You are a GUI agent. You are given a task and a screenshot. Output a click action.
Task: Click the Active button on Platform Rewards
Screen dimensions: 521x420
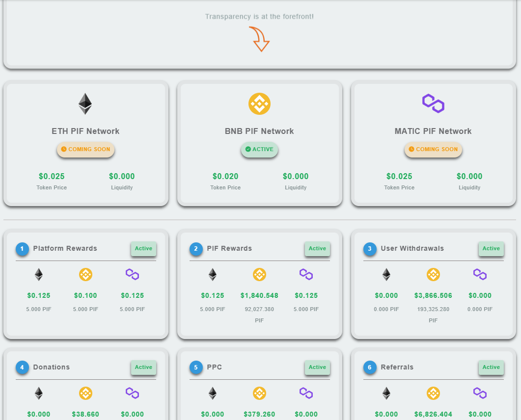point(143,249)
